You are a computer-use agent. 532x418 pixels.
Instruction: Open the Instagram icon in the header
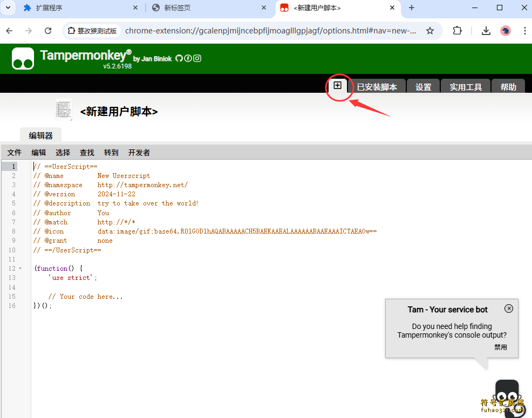(197, 58)
